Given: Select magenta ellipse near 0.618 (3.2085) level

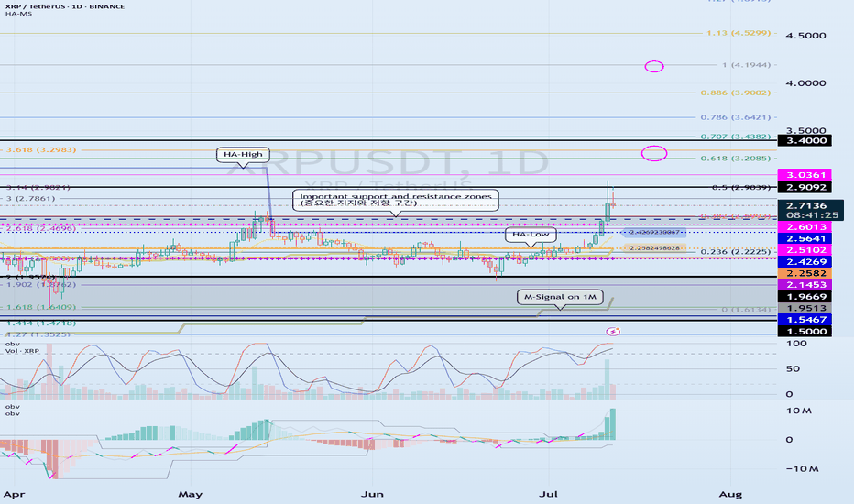Looking at the screenshot, I should coord(654,153).
